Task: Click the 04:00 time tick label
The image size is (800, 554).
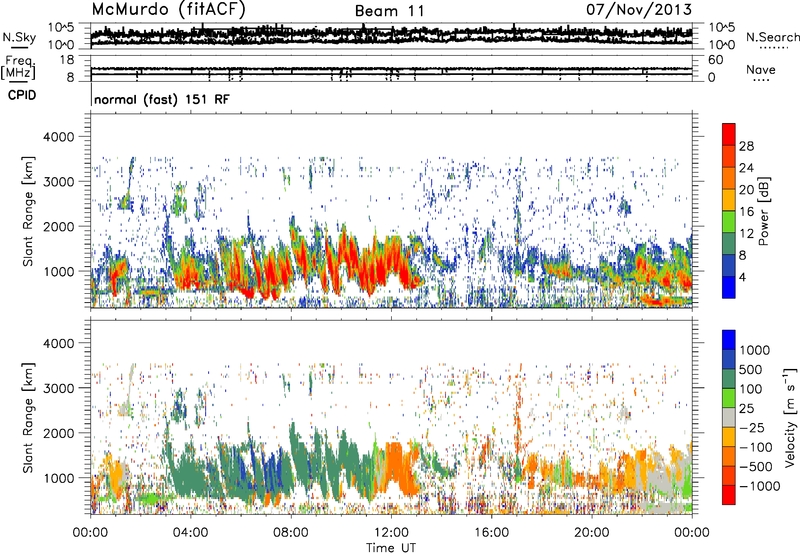Action: pos(190,533)
